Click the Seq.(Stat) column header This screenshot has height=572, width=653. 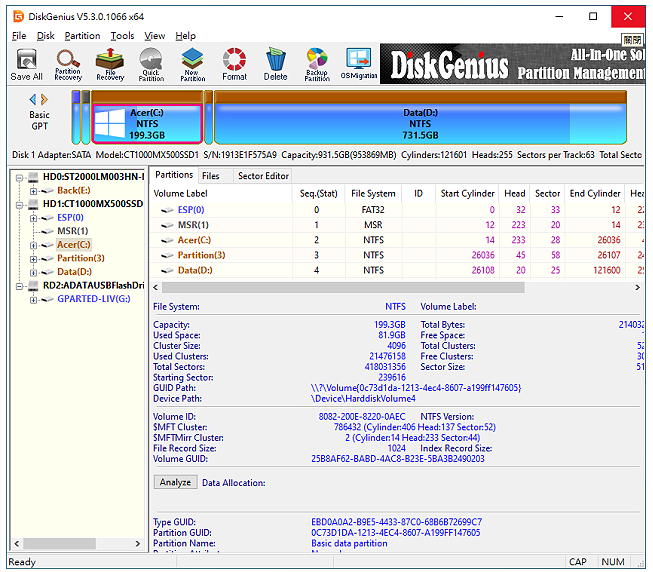coord(318,194)
